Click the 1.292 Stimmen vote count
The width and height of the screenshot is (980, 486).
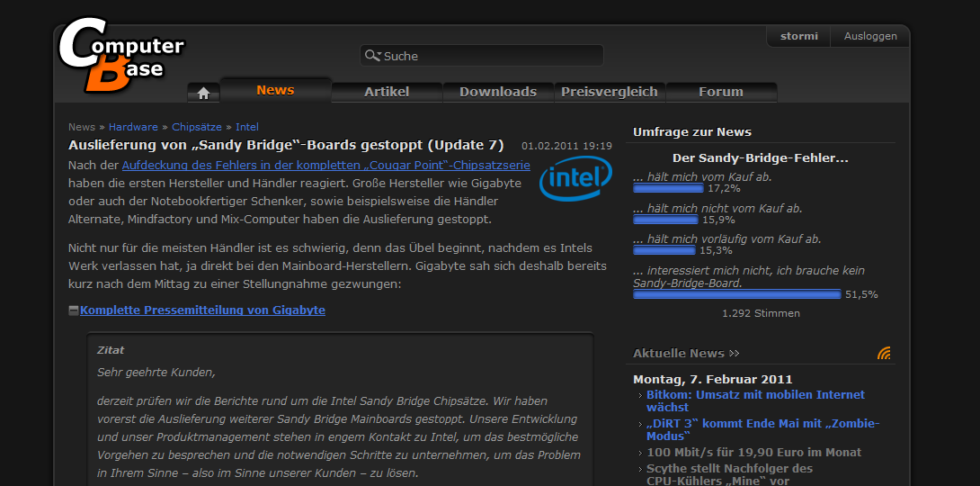click(x=761, y=313)
